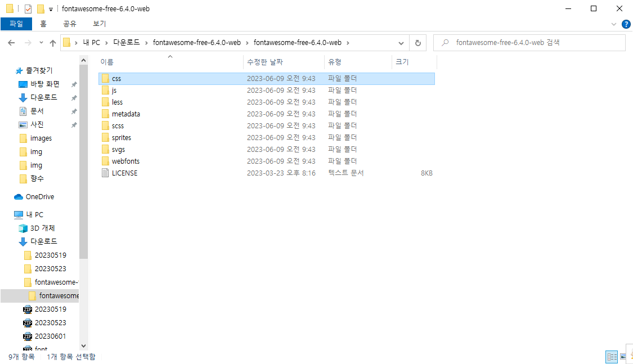This screenshot has height=364, width=633.
Task: Click the 8KB size value of LICENSE
Action: 427,173
